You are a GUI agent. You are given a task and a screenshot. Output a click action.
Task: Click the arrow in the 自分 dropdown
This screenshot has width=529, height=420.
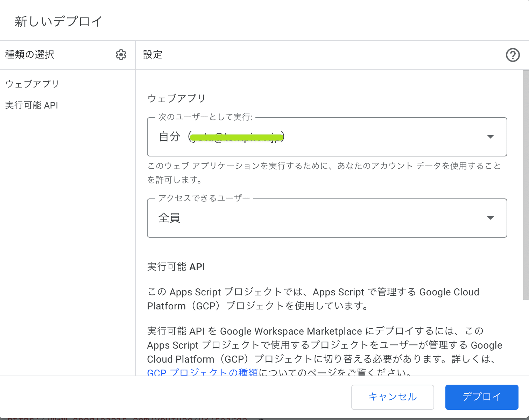pos(491,137)
